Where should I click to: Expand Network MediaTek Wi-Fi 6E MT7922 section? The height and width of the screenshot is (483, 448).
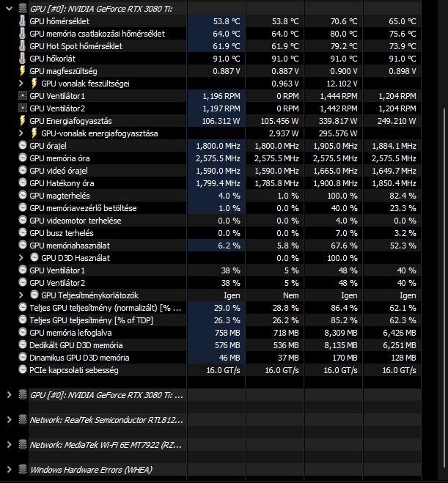click(x=10, y=444)
